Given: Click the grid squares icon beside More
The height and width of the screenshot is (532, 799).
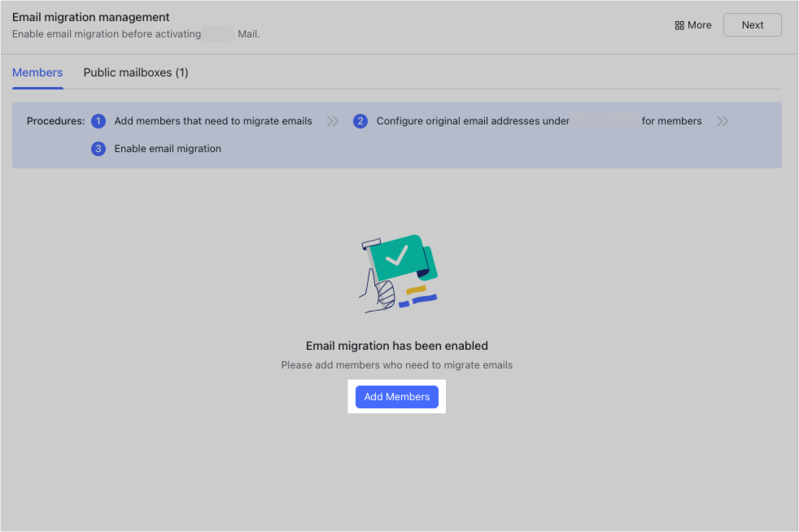Looking at the screenshot, I should coord(679,24).
